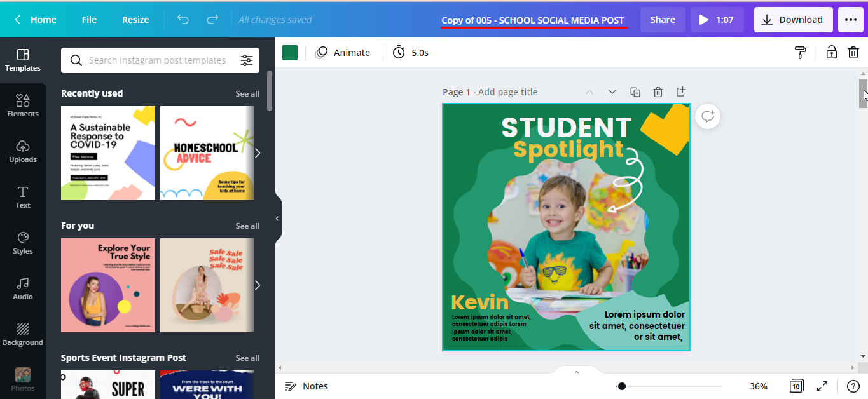This screenshot has width=868, height=399.
Task: See all Sports Event Instagram Post templates
Action: click(x=247, y=358)
